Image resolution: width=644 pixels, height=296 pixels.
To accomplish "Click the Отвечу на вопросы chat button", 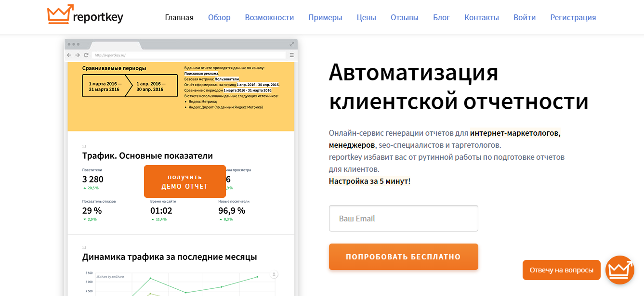I will pos(561,270).
